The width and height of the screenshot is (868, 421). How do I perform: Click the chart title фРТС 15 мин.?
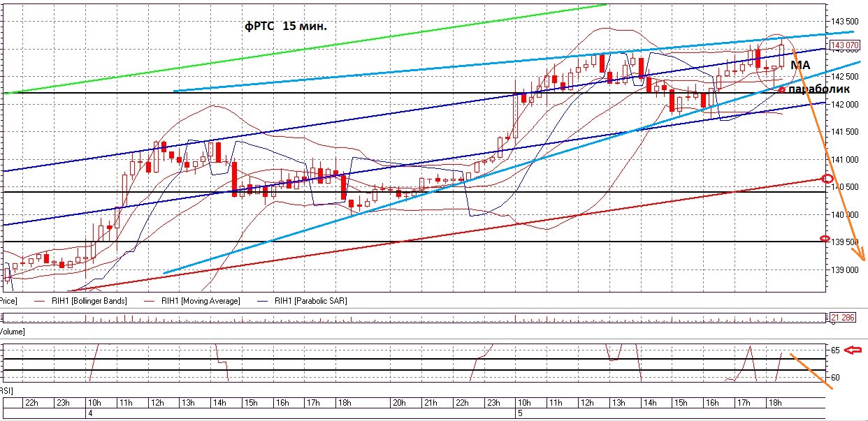(285, 25)
